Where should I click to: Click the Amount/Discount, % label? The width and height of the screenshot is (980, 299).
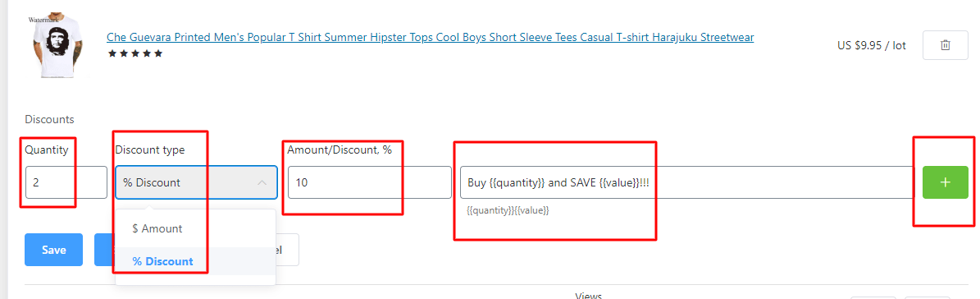click(340, 150)
